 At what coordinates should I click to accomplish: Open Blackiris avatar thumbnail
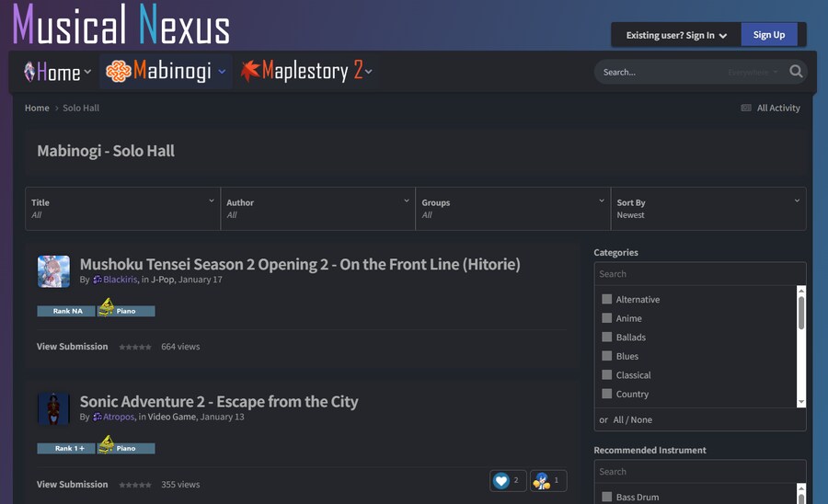point(53,271)
